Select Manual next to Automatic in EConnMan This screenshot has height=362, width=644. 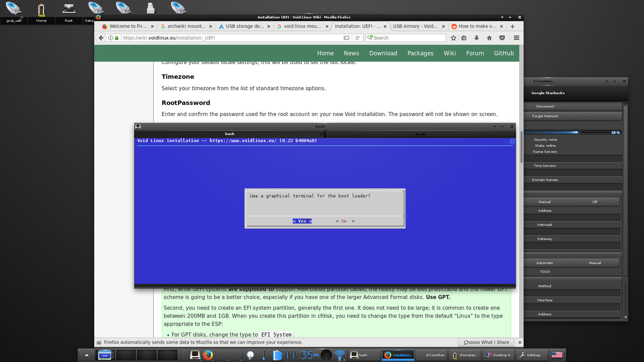coord(595,263)
